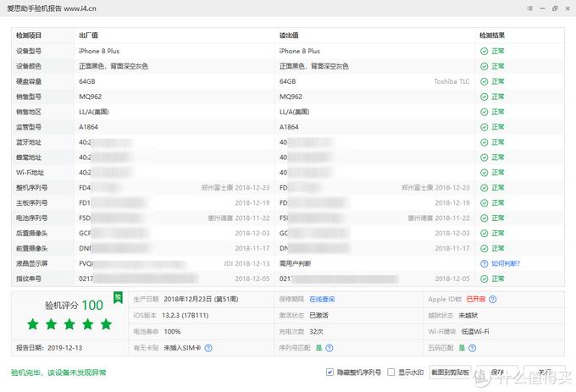Image resolution: width=576 pixels, height=392 pixels.
Task: Click the 检测项目 column header
Action: (x=29, y=36)
